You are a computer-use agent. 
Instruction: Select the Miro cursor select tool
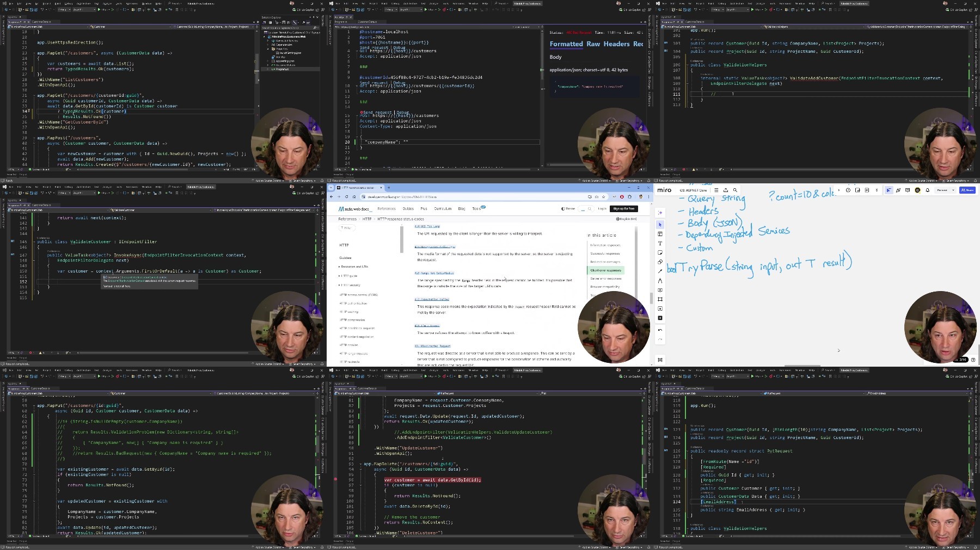pyautogui.click(x=660, y=225)
